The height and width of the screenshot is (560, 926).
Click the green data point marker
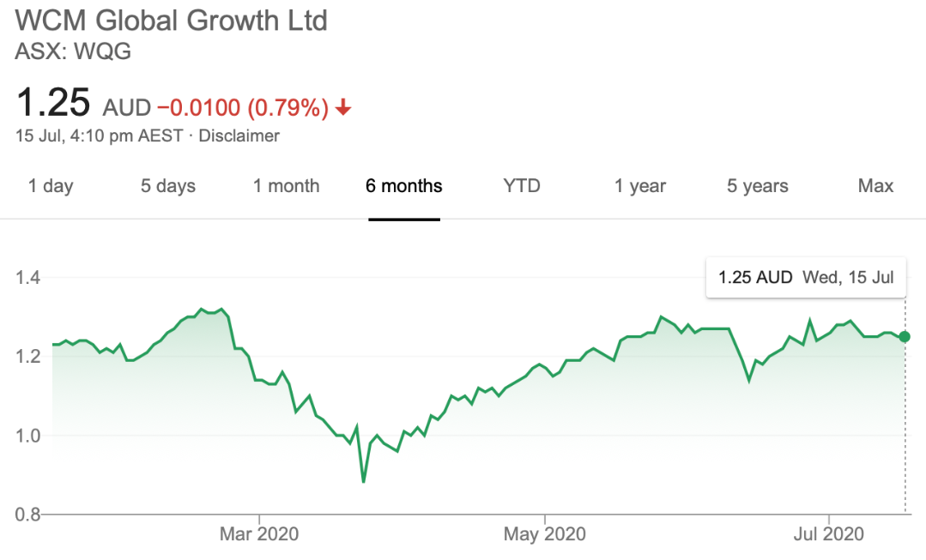pyautogui.click(x=905, y=336)
